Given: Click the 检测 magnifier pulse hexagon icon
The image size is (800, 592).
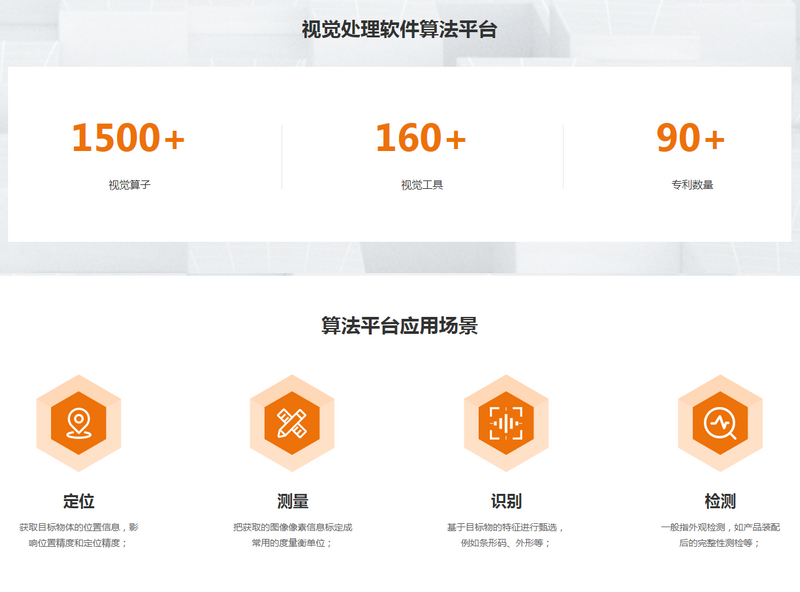Looking at the screenshot, I should pos(720,423).
